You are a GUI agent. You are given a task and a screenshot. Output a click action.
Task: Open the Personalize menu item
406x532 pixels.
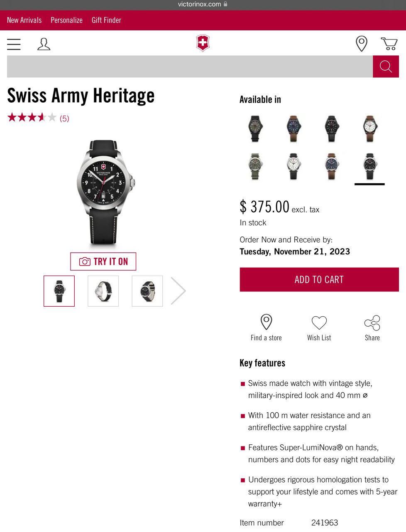click(x=66, y=20)
